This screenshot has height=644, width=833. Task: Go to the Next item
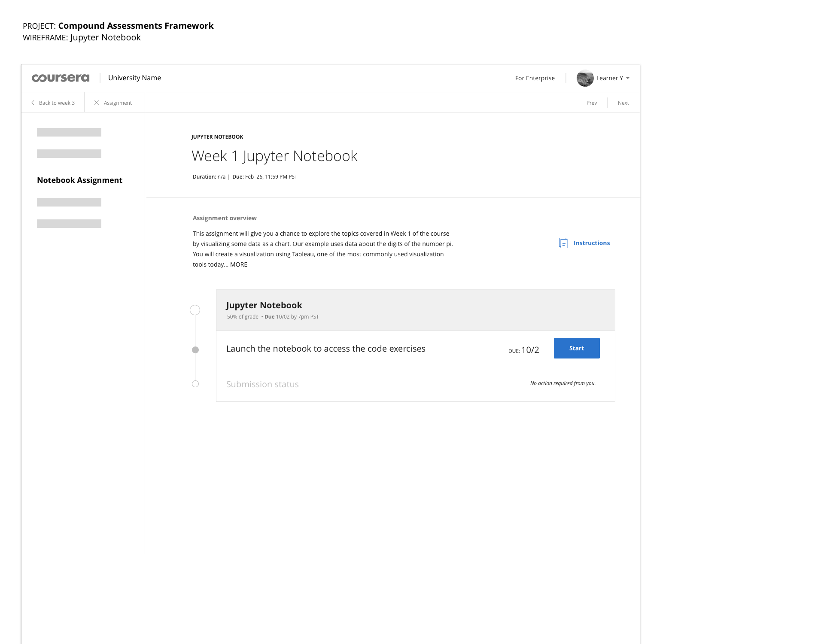point(623,103)
